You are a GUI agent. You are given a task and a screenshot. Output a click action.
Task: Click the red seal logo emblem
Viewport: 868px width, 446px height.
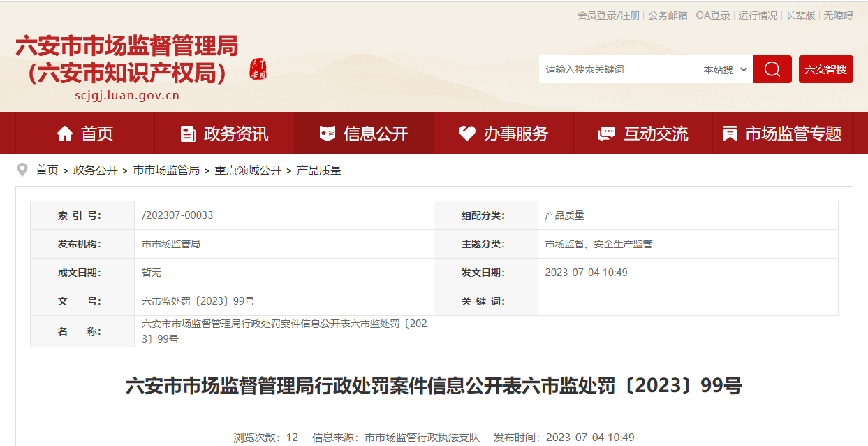point(258,69)
